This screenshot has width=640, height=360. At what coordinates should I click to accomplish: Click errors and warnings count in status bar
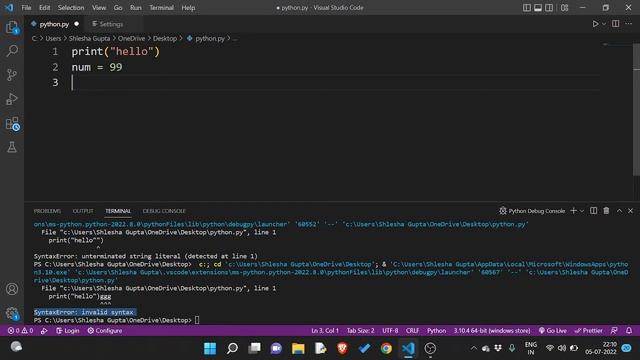point(20,331)
